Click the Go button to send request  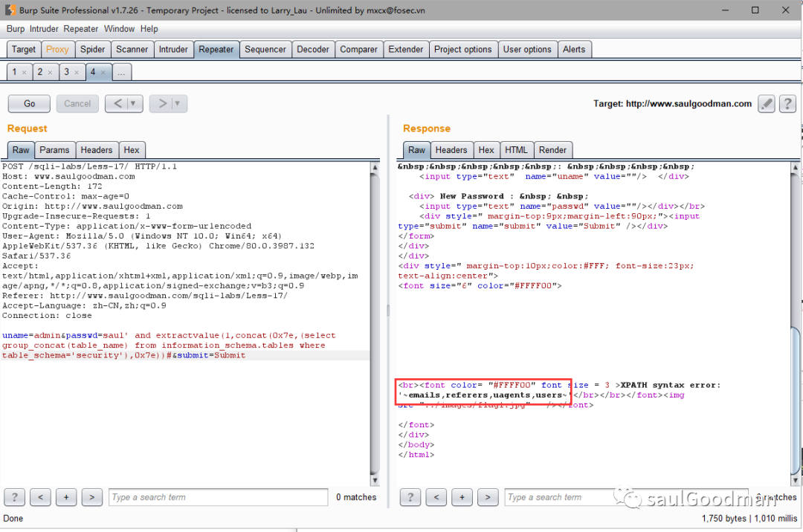[x=29, y=104]
